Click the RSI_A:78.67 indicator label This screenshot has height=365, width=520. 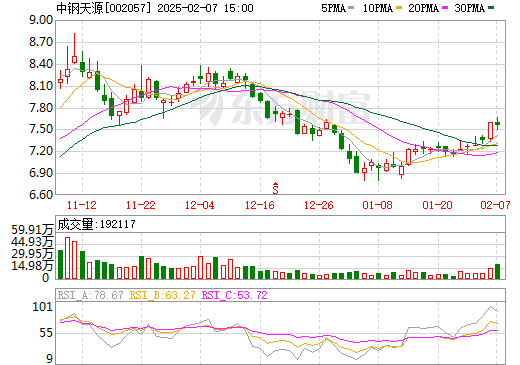click(x=90, y=295)
